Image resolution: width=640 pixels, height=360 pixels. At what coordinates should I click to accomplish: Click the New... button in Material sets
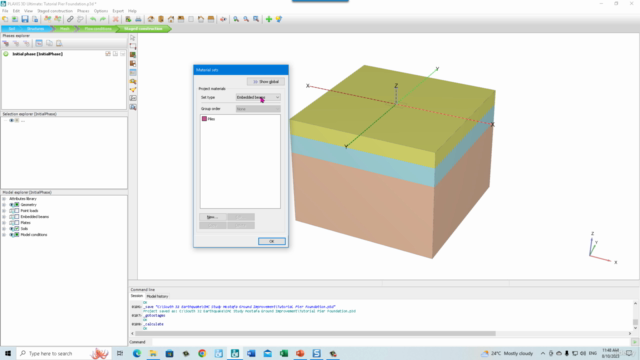pyautogui.click(x=212, y=217)
